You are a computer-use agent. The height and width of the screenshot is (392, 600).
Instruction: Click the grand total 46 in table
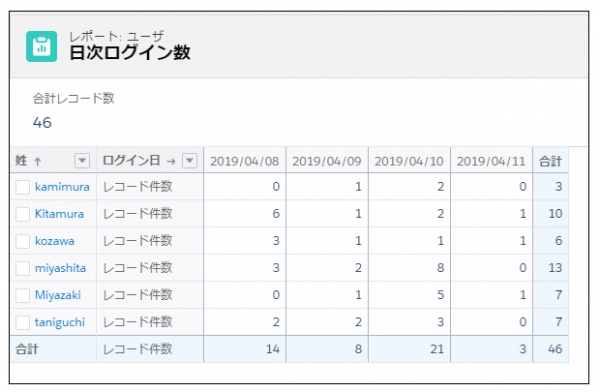(555, 349)
